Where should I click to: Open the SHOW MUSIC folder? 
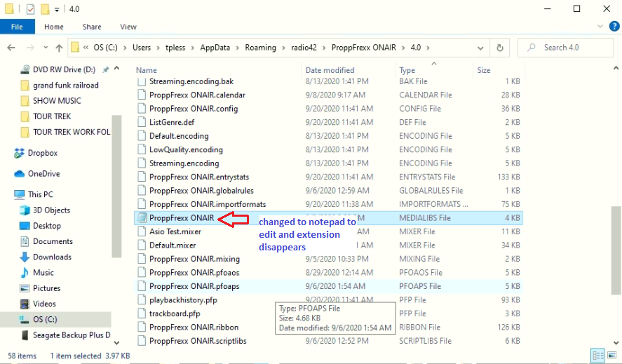point(57,101)
